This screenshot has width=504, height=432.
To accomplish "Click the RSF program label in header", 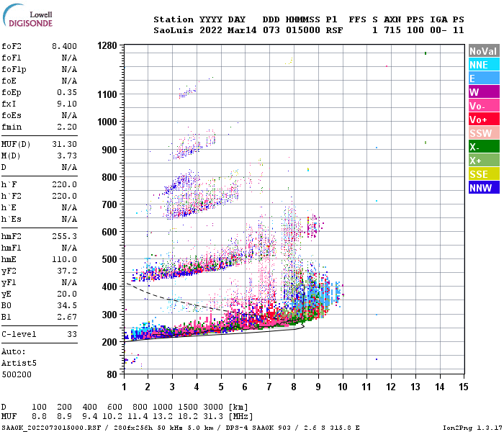I will 334,30.
